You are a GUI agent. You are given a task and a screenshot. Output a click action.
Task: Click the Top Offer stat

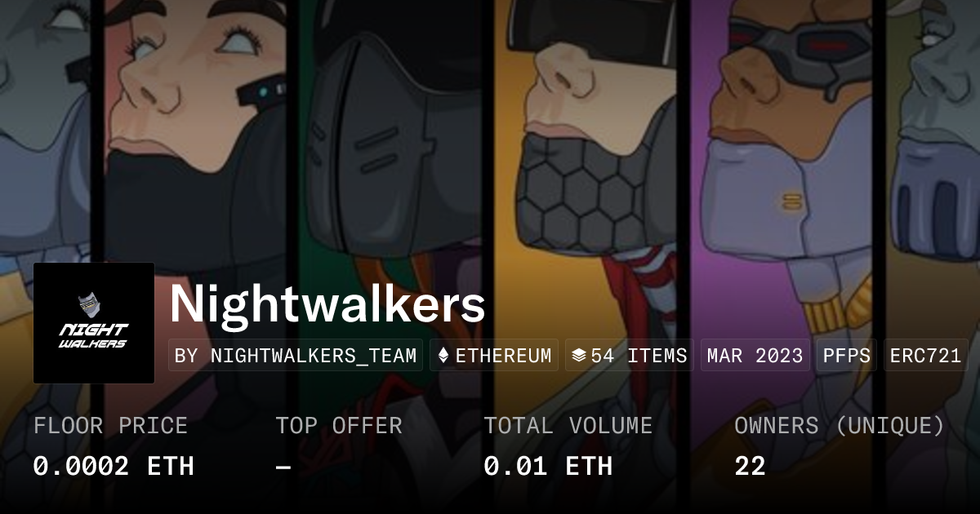tap(339, 446)
